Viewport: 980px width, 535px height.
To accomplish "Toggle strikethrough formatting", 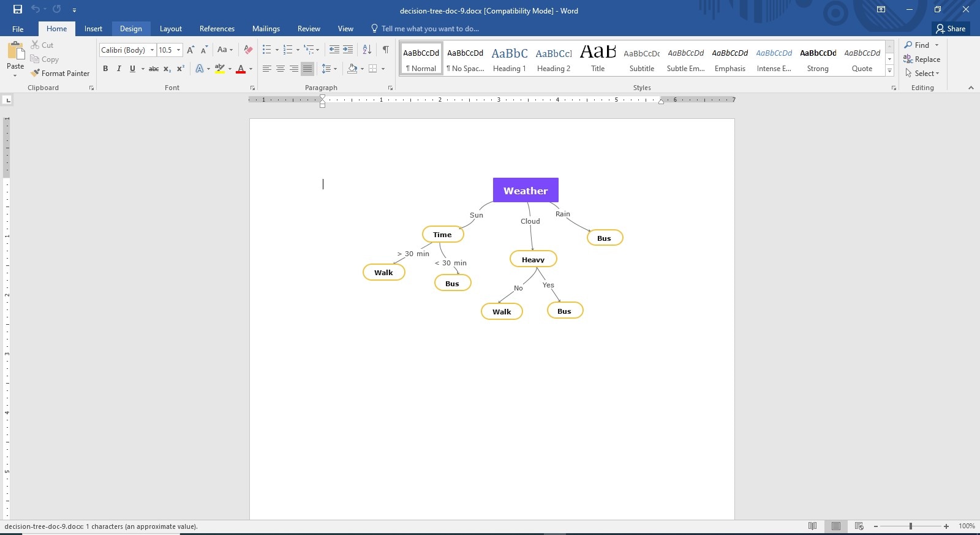I will click(x=154, y=69).
